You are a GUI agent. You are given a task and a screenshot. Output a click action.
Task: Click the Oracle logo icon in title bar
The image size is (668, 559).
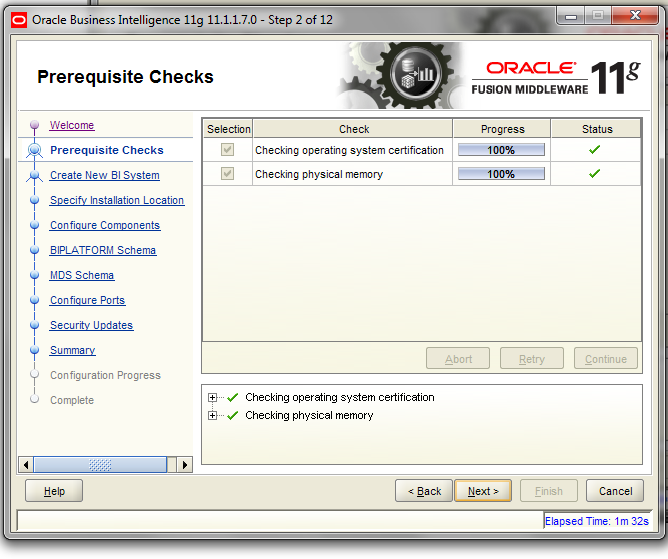point(19,20)
